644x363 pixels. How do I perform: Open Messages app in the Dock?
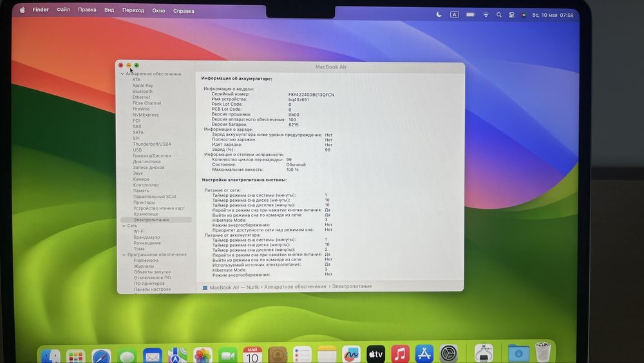(x=127, y=356)
